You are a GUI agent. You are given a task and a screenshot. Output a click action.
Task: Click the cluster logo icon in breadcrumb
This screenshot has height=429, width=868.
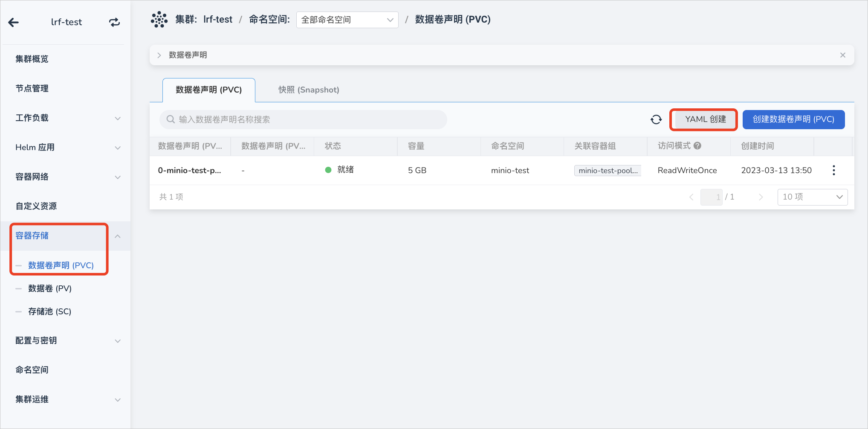(159, 20)
